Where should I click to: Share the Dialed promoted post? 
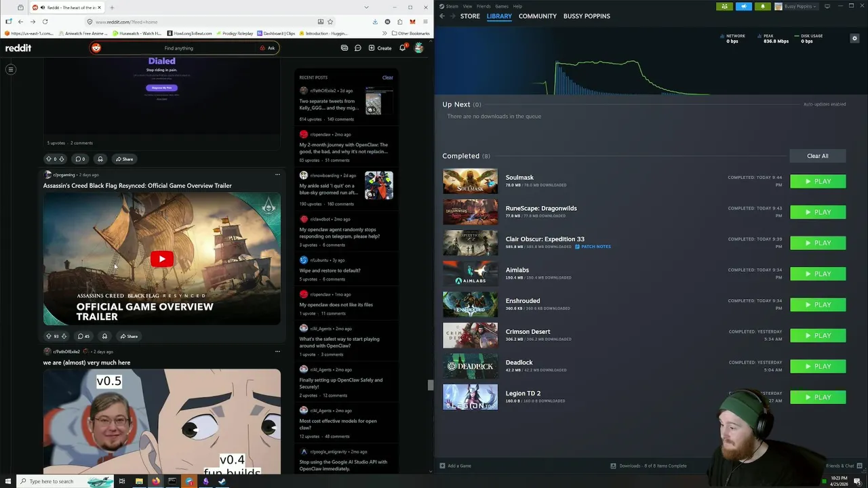(x=124, y=159)
